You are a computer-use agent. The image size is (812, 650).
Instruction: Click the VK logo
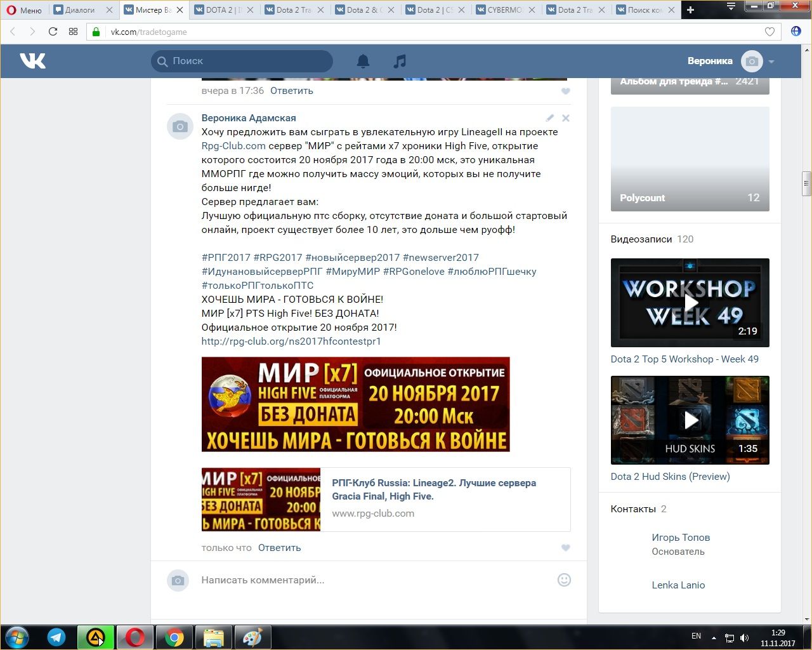pos(32,61)
